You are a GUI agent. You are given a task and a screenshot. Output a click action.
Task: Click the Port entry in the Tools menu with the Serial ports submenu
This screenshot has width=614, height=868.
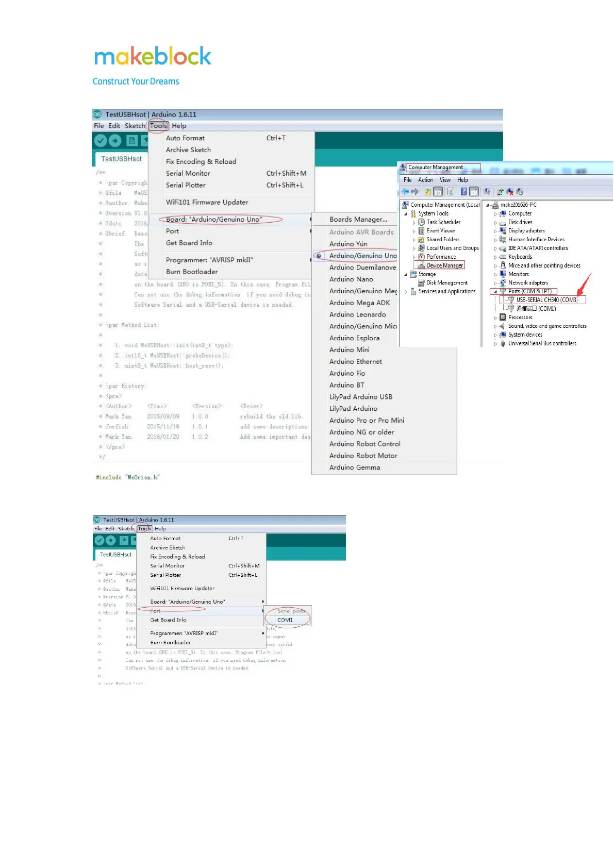point(202,611)
